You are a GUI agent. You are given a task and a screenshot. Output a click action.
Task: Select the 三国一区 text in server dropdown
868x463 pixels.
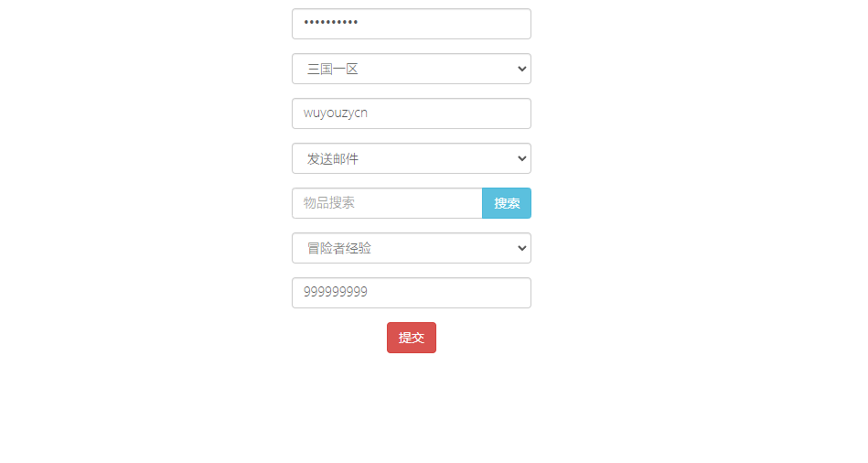[x=333, y=70]
